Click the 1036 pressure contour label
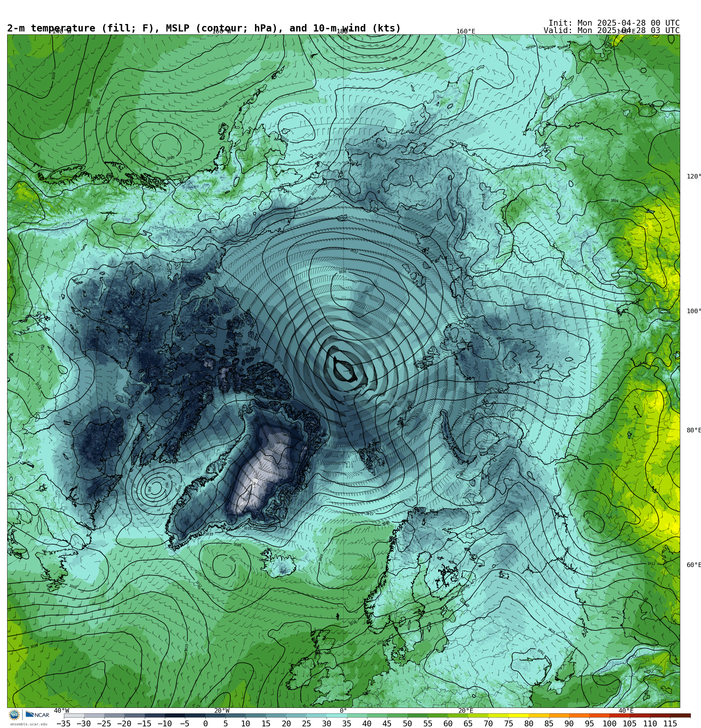The image size is (701, 728). (342, 272)
